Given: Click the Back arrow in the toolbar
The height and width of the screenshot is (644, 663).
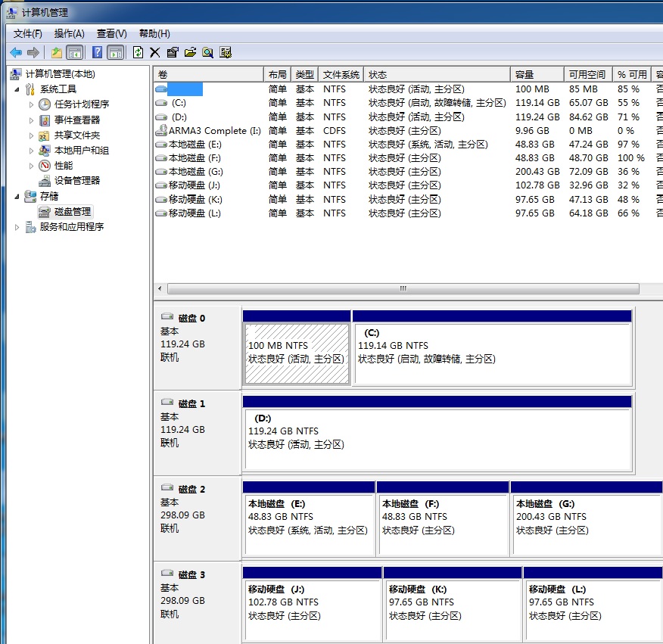Looking at the screenshot, I should coord(16,52).
